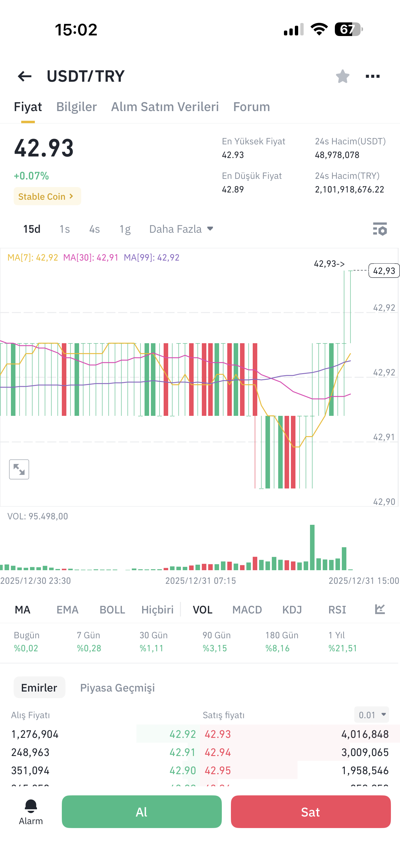The height and width of the screenshot is (868, 400).
Task: Open the 0.01 price precision dropdown
Action: click(371, 715)
